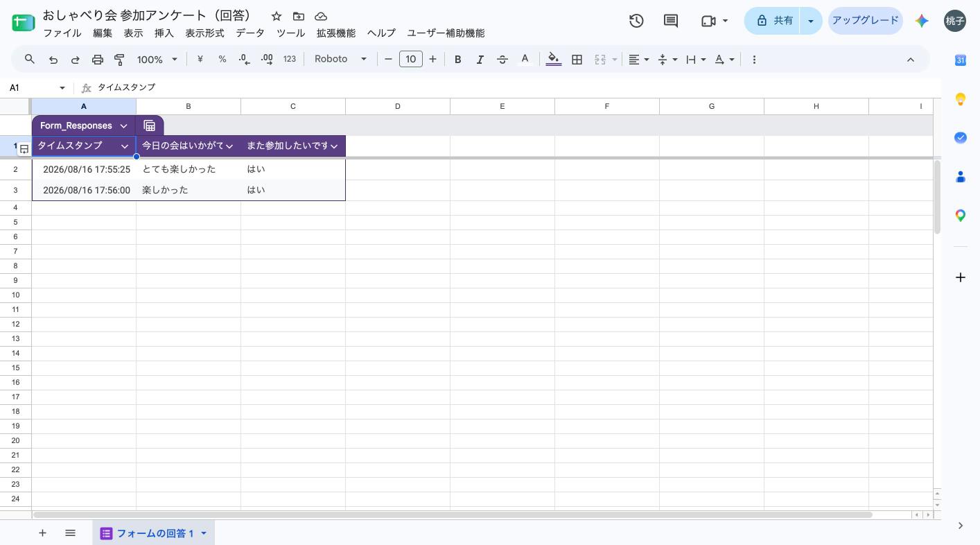Start a video meeting
Image resolution: width=980 pixels, height=545 pixels.
[x=708, y=21]
